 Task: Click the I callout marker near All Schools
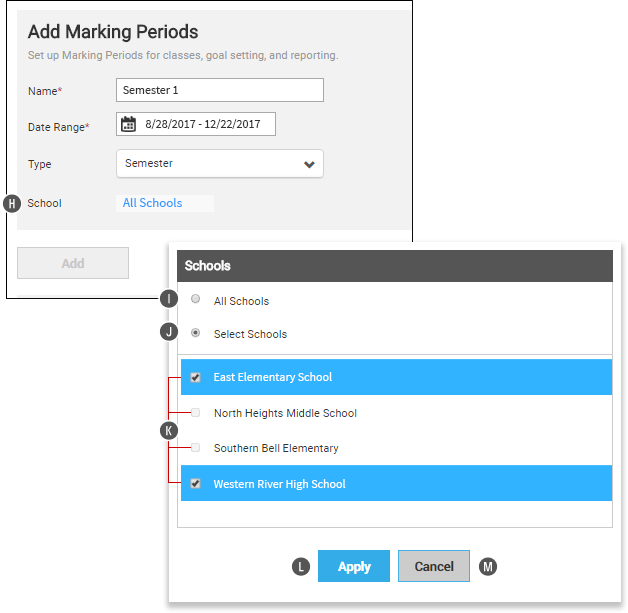tap(169, 299)
